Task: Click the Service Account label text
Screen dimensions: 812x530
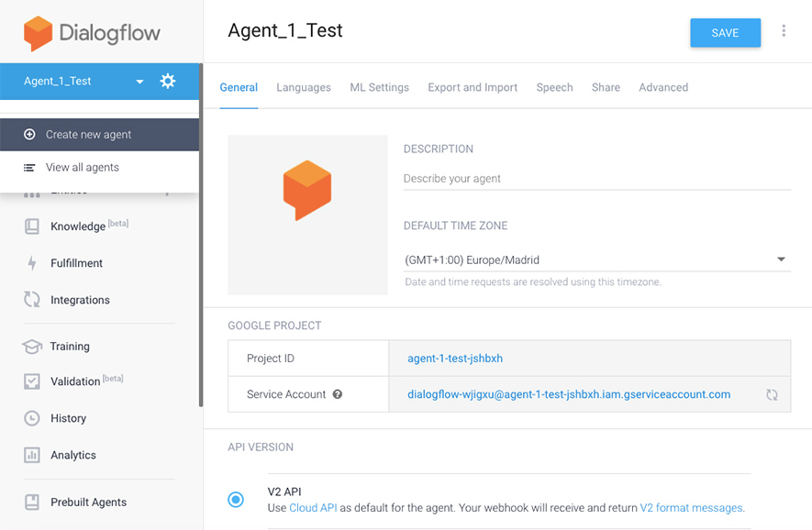Action: [286, 394]
